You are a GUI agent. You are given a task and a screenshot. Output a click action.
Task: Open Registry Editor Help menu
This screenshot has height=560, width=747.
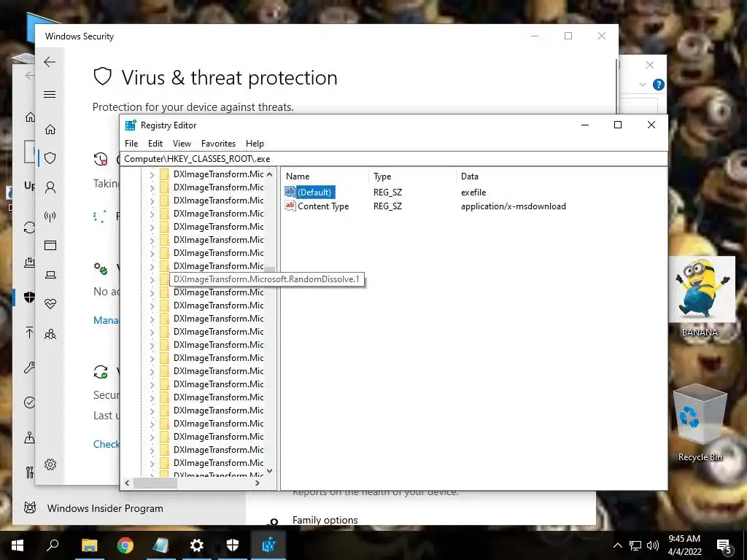pos(255,144)
